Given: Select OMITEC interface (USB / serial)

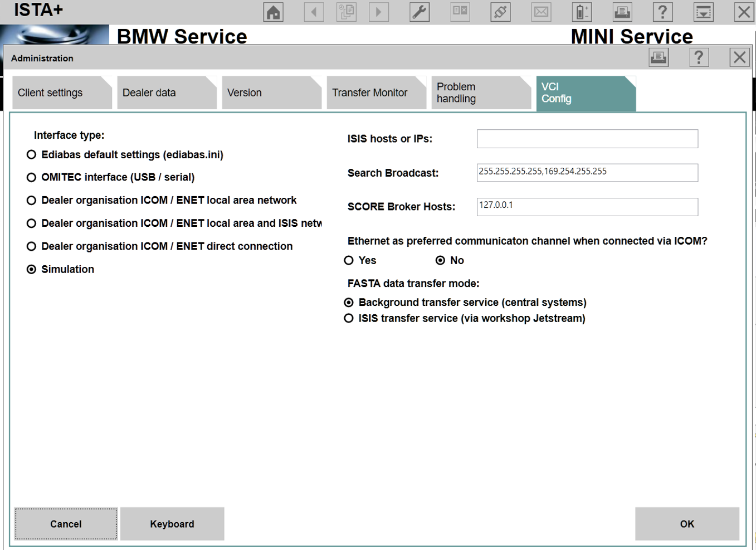Looking at the screenshot, I should click(111, 177).
